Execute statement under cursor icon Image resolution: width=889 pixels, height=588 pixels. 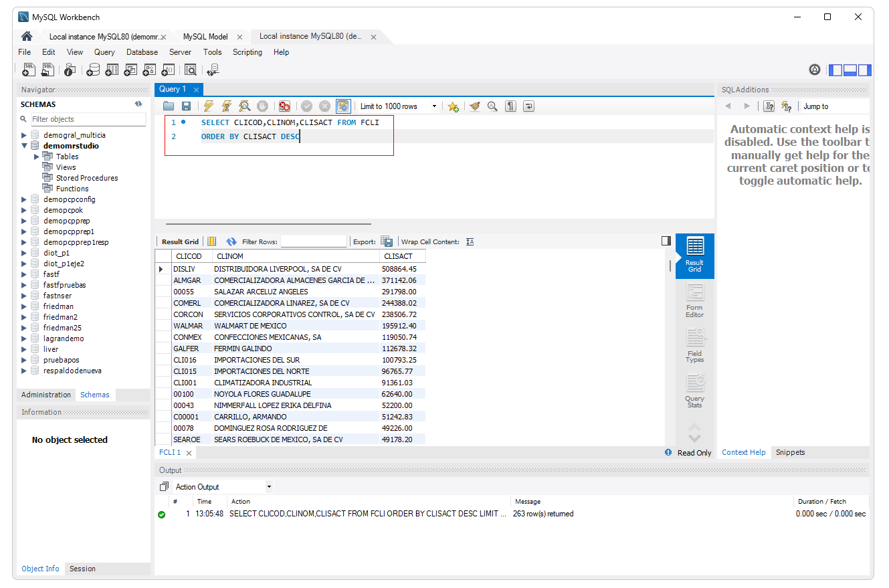click(x=227, y=106)
